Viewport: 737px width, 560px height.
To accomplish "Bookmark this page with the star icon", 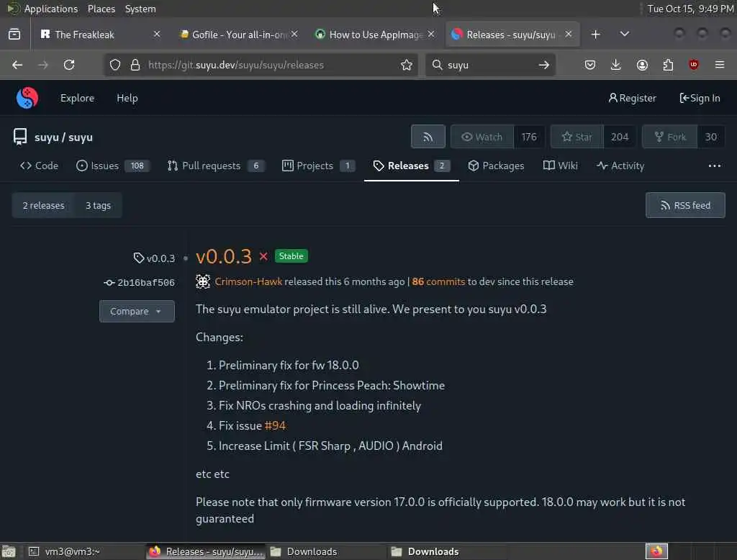I will (407, 65).
